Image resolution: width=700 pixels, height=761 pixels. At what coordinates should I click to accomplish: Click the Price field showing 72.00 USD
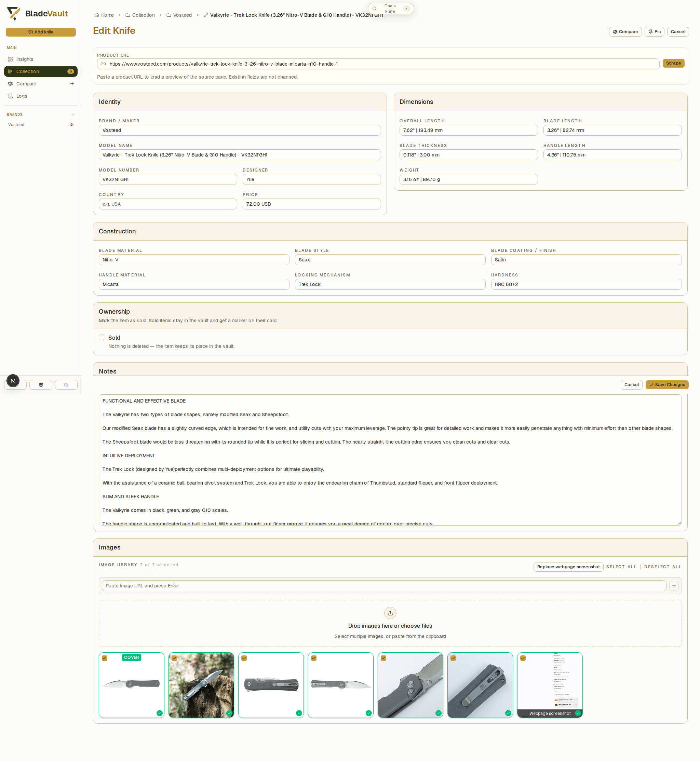[312, 204]
